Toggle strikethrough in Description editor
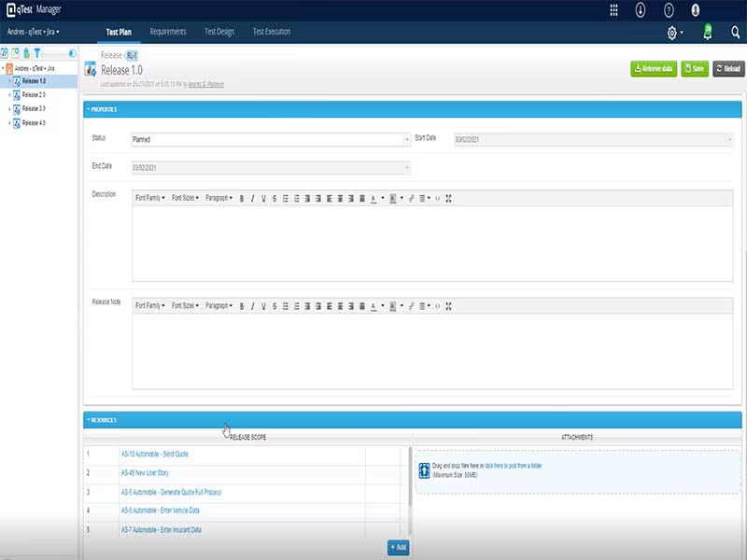Image resolution: width=747 pixels, height=560 pixels. [275, 199]
